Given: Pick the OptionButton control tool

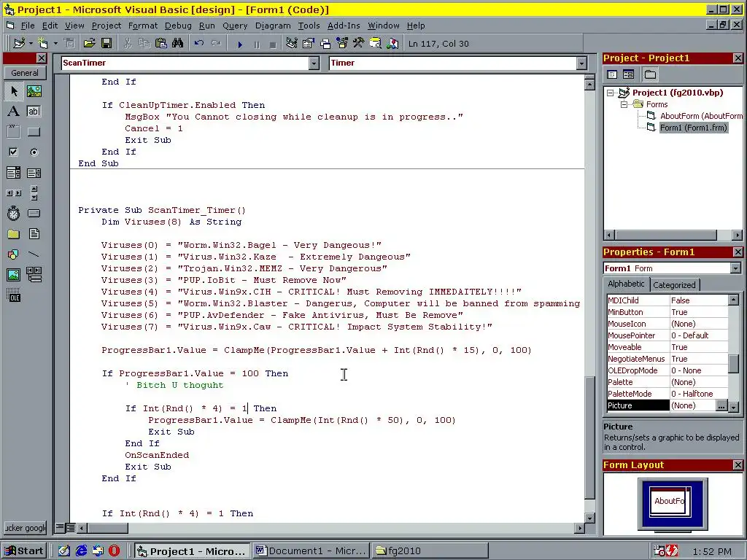Looking at the screenshot, I should click(34, 152).
